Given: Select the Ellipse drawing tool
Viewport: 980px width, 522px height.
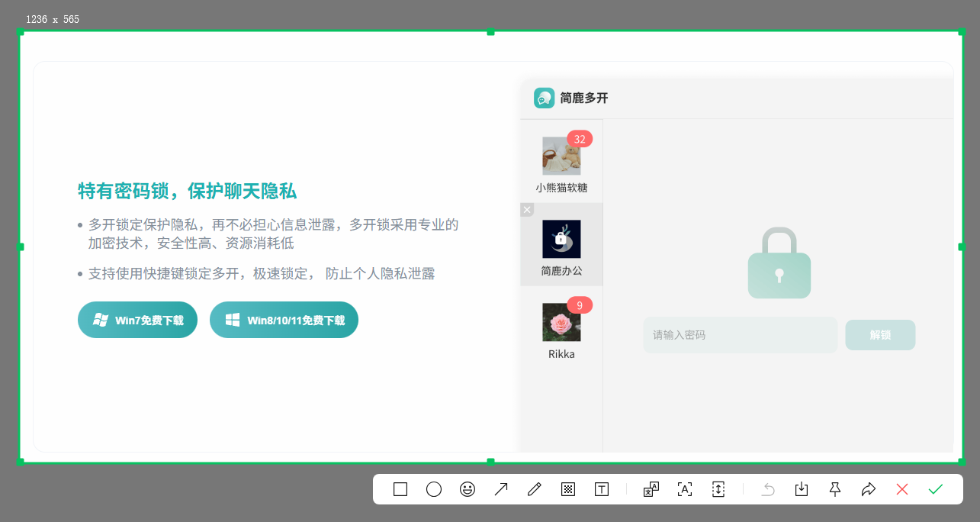Looking at the screenshot, I should 434,489.
